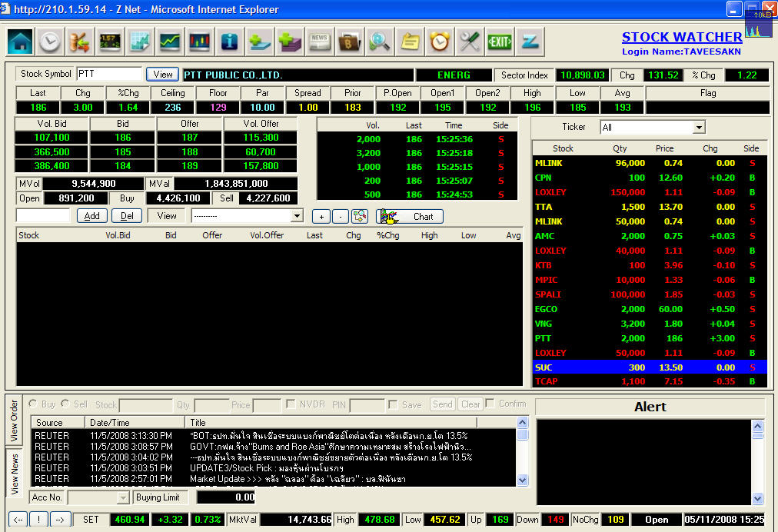Open the candlestick chart icon
778x532 pixels.
199,42
